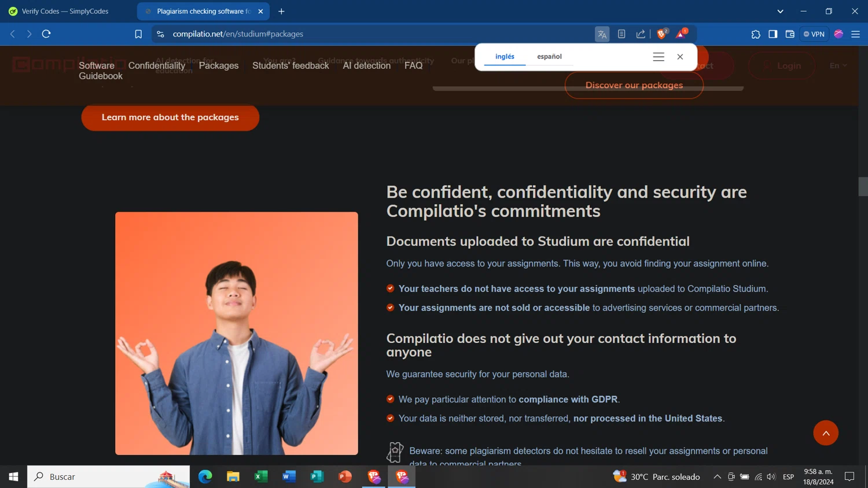The width and height of the screenshot is (868, 488).
Task: Open weather widget 30°C Parc. soleado
Action: (x=656, y=476)
